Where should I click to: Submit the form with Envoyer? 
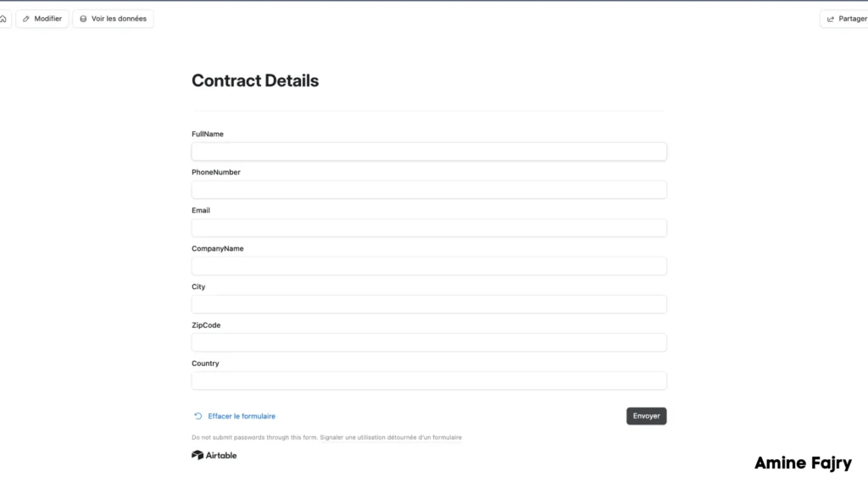point(646,416)
